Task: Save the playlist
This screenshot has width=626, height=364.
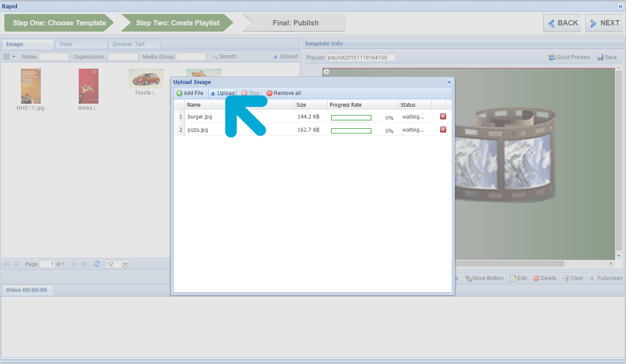Action: pos(607,57)
